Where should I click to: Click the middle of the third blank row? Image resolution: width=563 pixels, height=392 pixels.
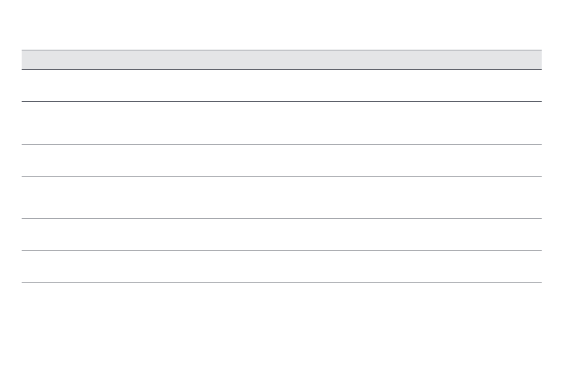click(281, 160)
